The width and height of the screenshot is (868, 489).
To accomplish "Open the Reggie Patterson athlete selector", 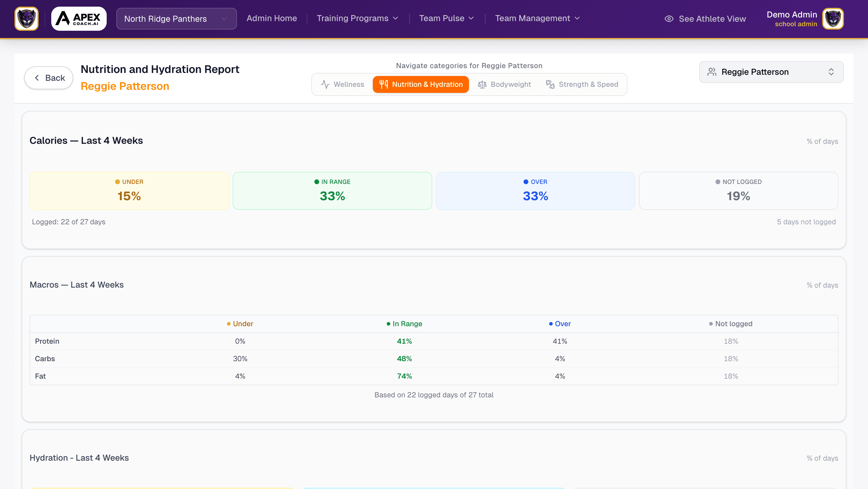I will [771, 72].
